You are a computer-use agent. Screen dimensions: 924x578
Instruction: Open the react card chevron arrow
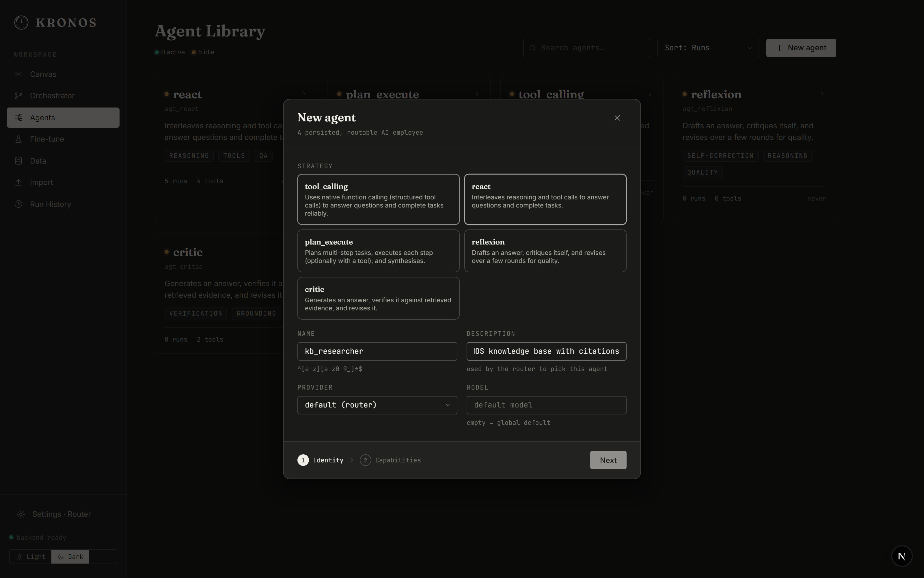click(304, 94)
